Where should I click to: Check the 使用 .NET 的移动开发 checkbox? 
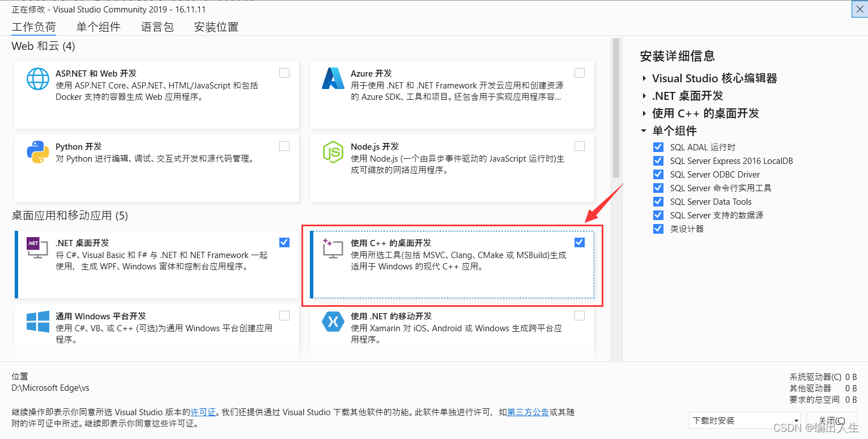(x=580, y=315)
